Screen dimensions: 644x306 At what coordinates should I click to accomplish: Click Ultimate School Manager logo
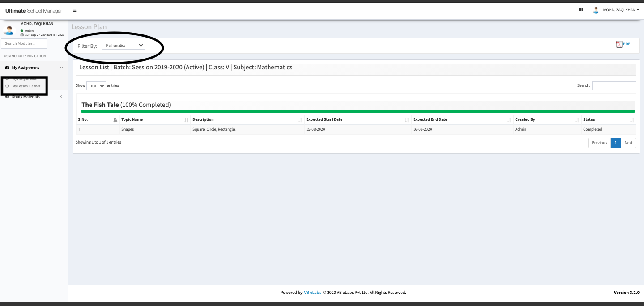click(x=34, y=10)
